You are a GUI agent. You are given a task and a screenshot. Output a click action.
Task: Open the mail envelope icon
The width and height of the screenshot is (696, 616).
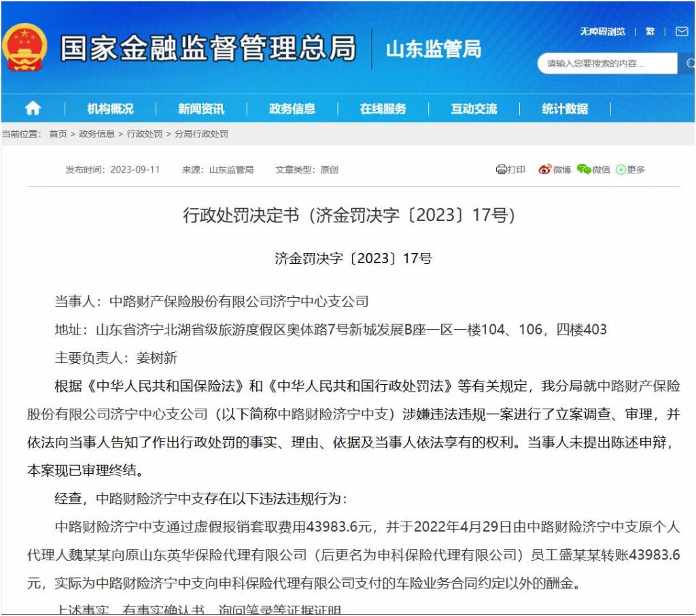tap(681, 31)
